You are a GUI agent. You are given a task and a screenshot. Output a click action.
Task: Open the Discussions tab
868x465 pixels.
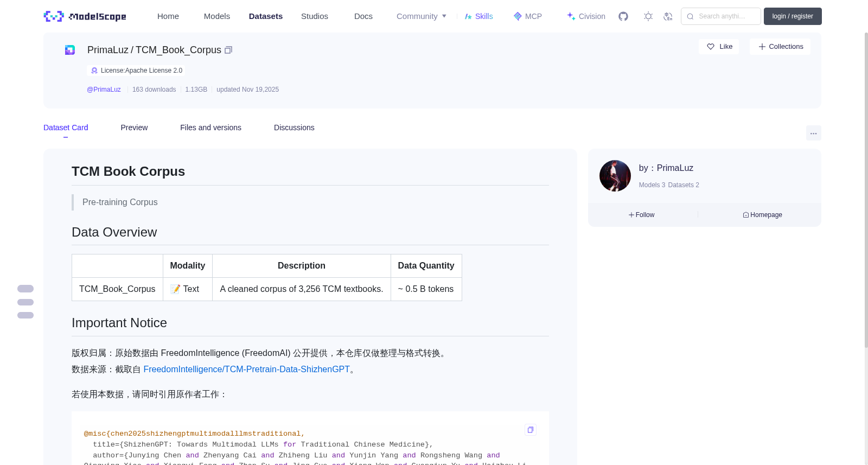294,128
